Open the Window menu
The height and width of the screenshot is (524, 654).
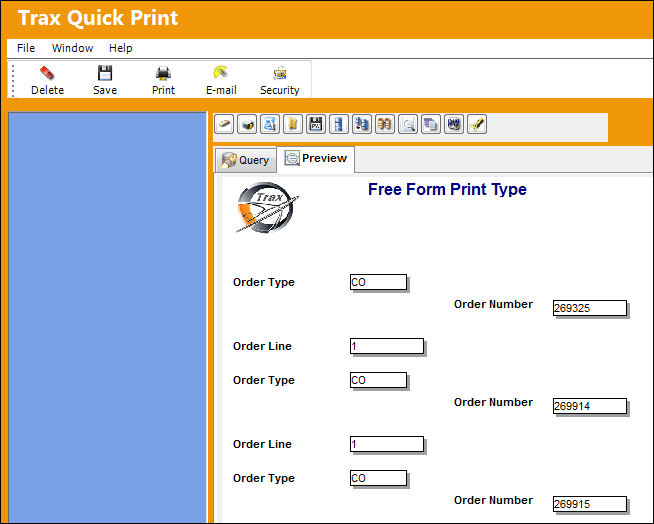tap(73, 48)
